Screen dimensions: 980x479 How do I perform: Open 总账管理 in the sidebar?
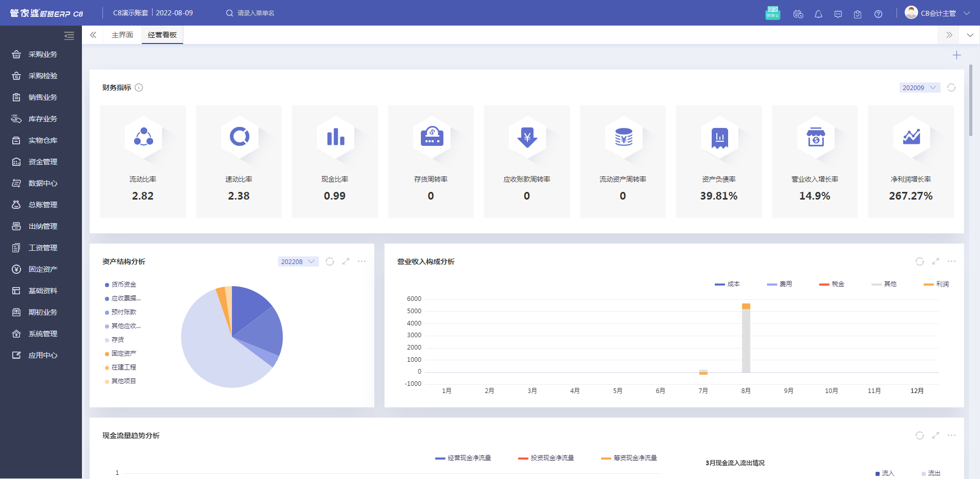pos(42,205)
